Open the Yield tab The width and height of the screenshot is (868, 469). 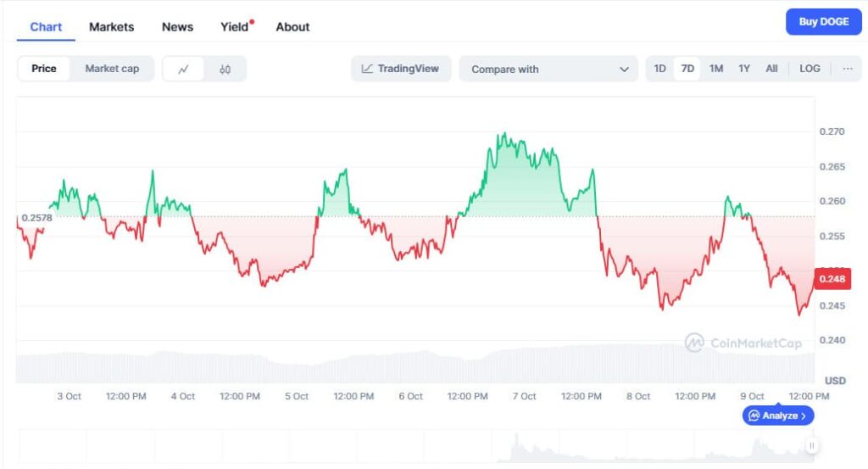[235, 26]
